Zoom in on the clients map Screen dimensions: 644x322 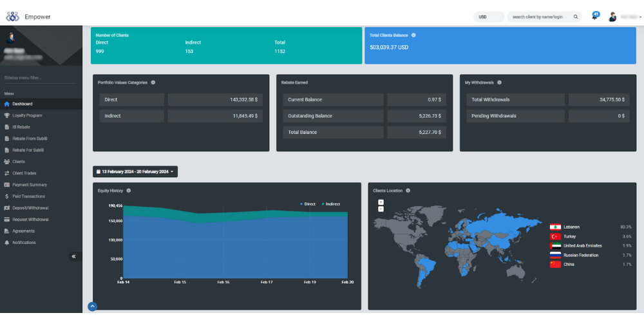click(381, 202)
